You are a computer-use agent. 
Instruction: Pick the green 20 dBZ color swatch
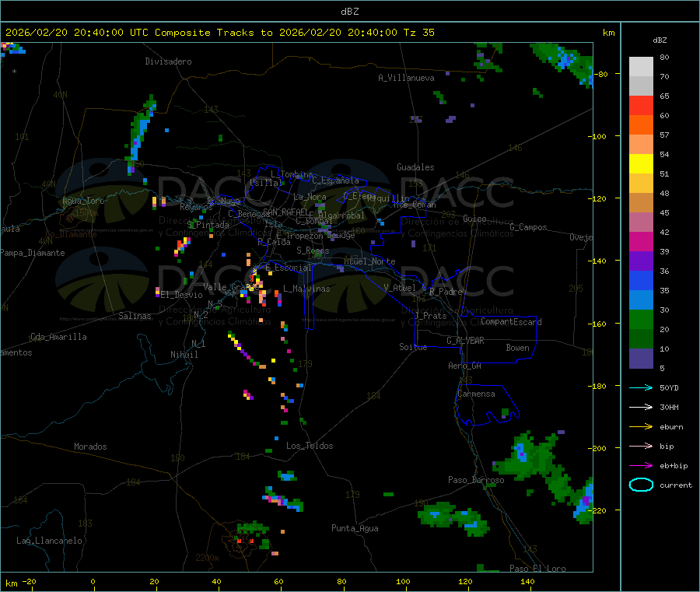pyautogui.click(x=641, y=319)
